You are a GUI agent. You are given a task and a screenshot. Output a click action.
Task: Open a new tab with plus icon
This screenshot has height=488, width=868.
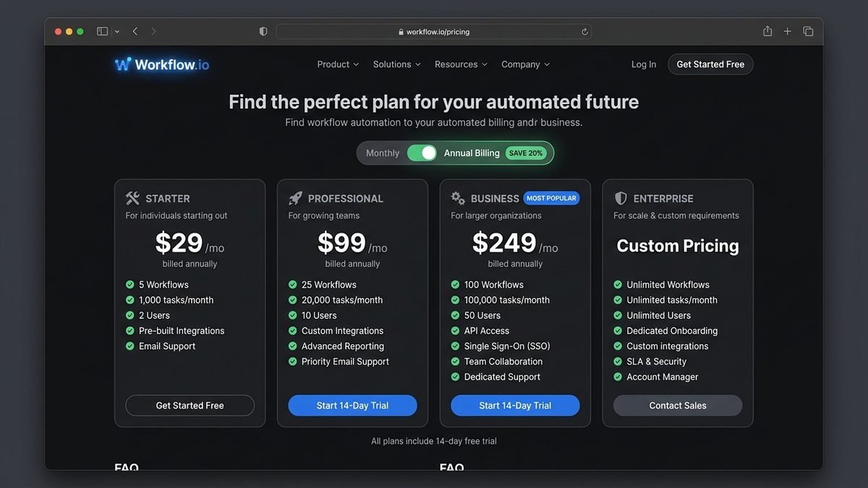pos(788,31)
